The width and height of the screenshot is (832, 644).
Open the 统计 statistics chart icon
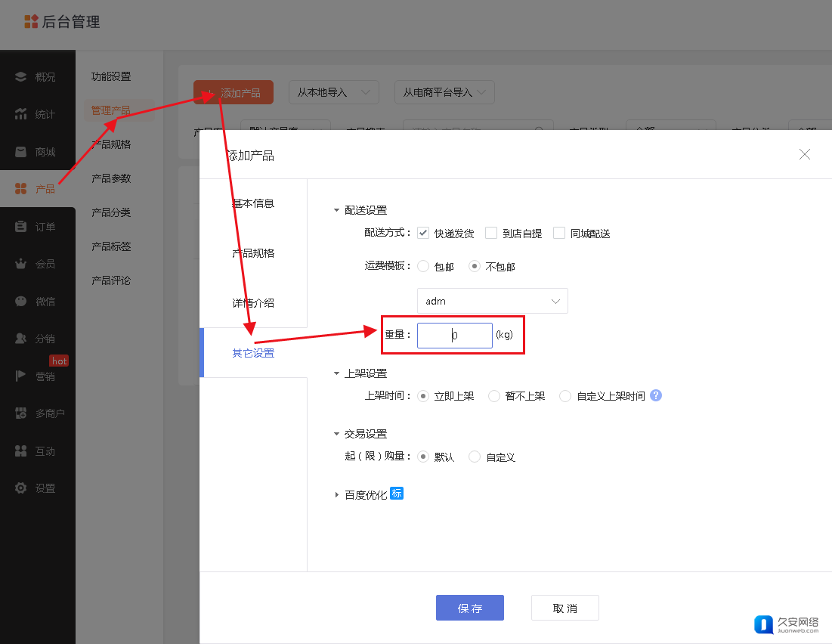[21, 114]
